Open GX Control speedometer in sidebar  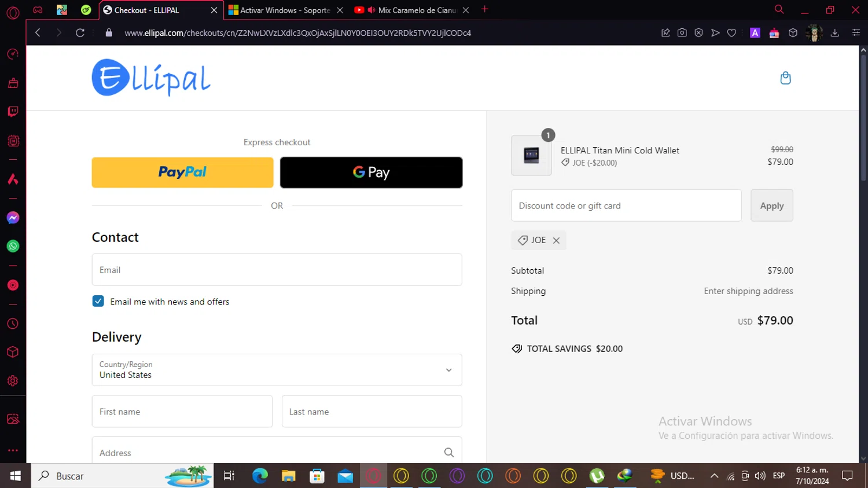[x=13, y=54]
